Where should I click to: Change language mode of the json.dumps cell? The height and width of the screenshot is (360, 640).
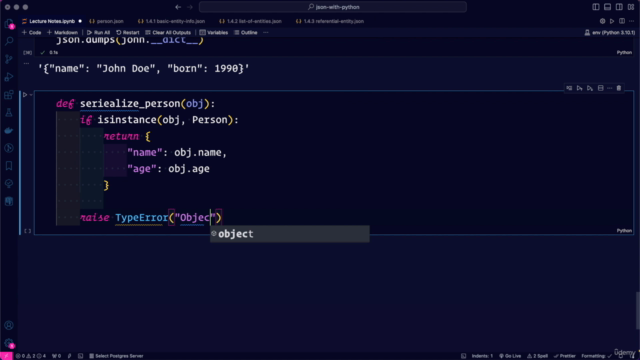pyautogui.click(x=624, y=53)
